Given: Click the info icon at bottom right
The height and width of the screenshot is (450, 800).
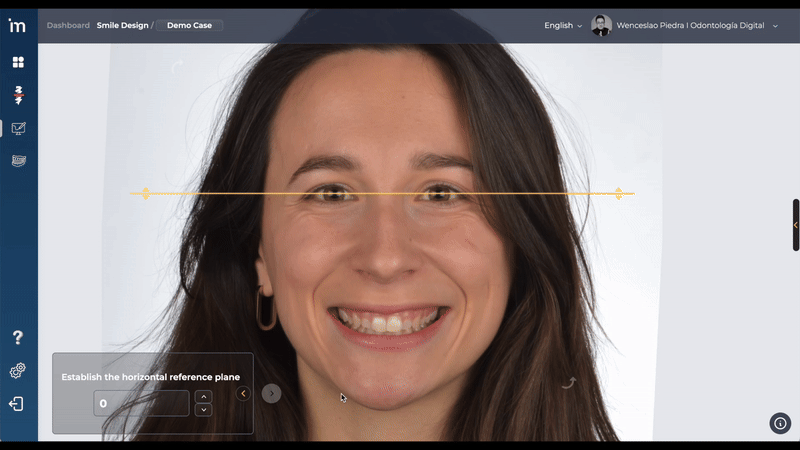Looking at the screenshot, I should click(780, 423).
